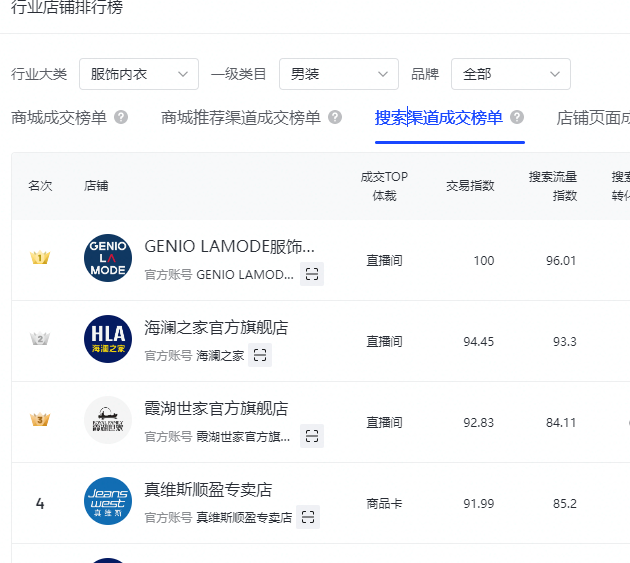Click help icon next to 搜索渠道成交榜单
This screenshot has height=563, width=630.
517,117
